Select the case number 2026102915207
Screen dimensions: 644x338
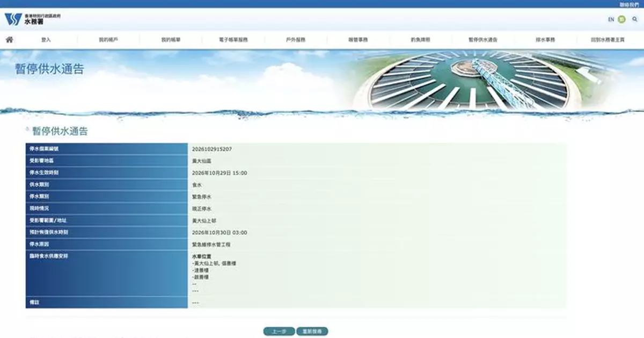coord(212,149)
